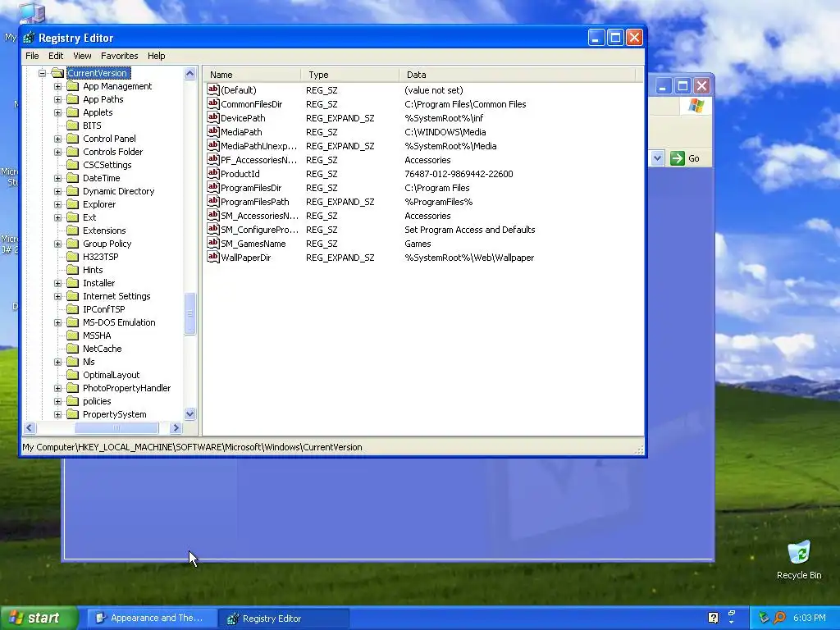
Task: Click the tree pane vertical scrollbar thumb
Action: [189, 314]
